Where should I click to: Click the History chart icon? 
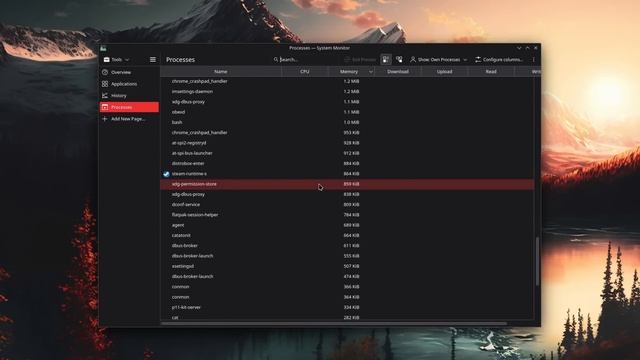click(105, 96)
